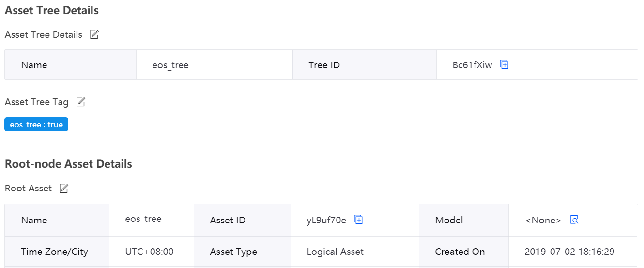The width and height of the screenshot is (644, 268).
Task: Click the root asset name value eos_tree
Action: (143, 219)
